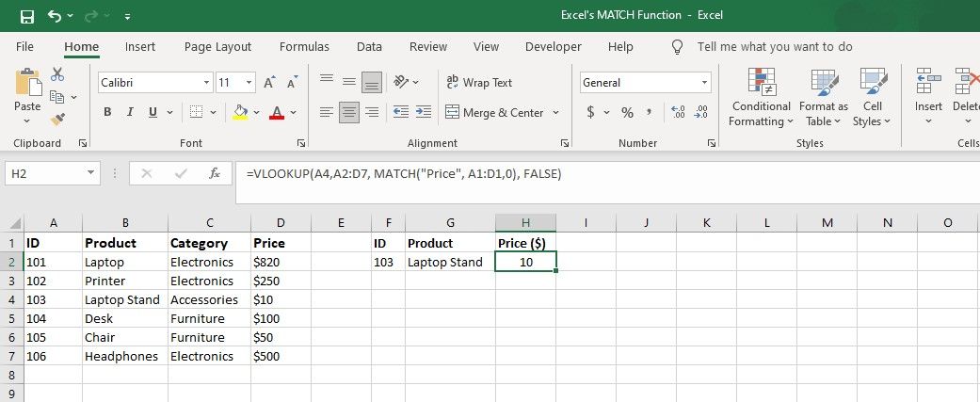Click the Paste clipboard icon
The height and width of the screenshot is (402, 980).
(27, 83)
